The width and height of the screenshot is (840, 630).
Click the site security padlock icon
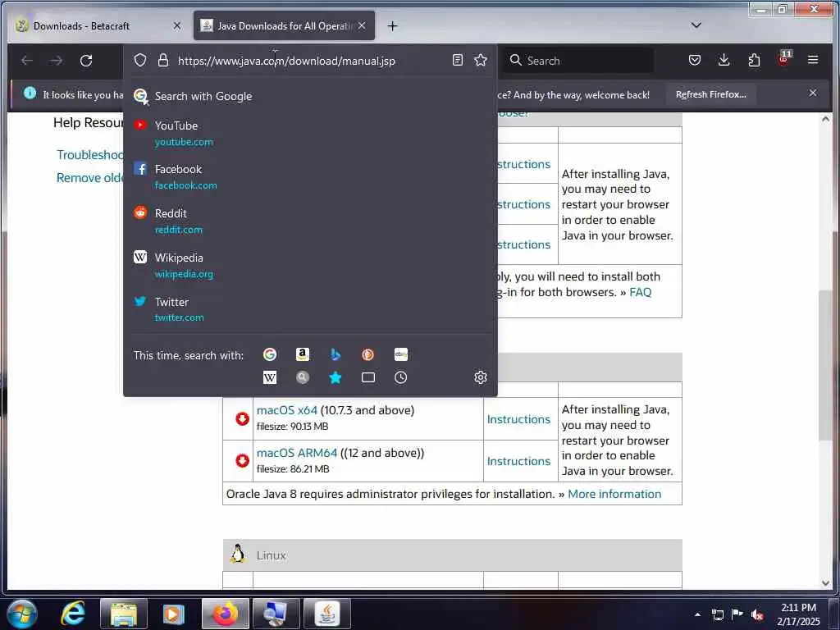[x=163, y=61]
